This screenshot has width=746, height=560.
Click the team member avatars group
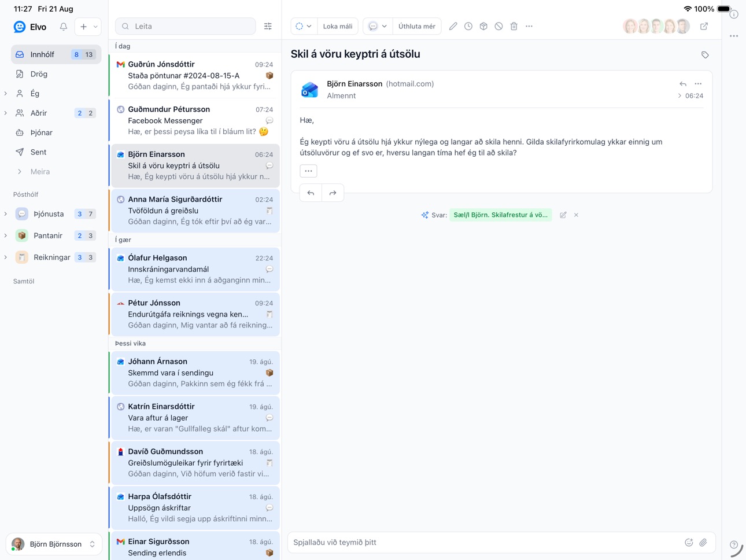pyautogui.click(x=656, y=27)
